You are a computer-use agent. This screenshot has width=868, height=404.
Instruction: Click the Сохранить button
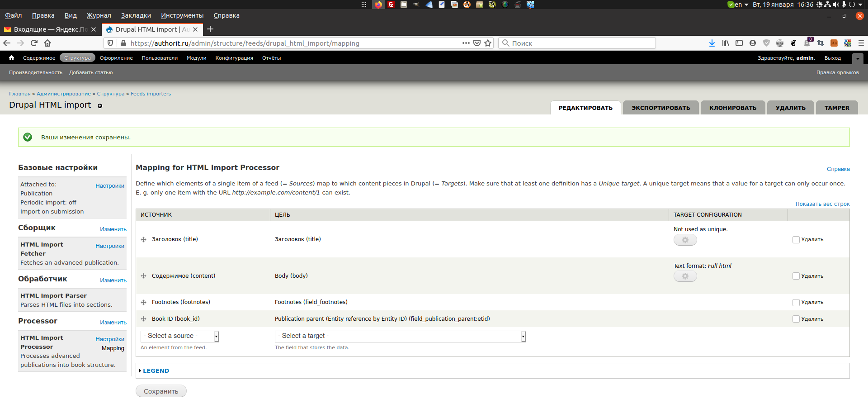click(x=161, y=391)
